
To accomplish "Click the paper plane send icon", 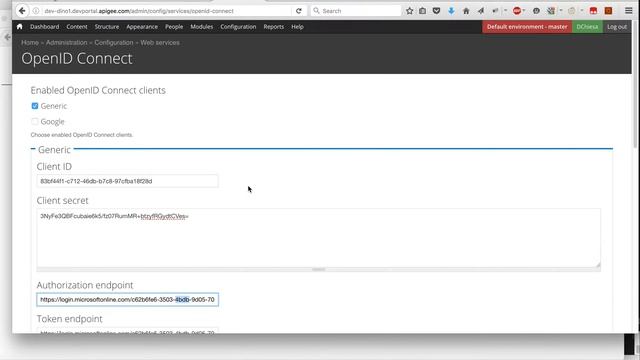I will pyautogui.click(x=480, y=11).
